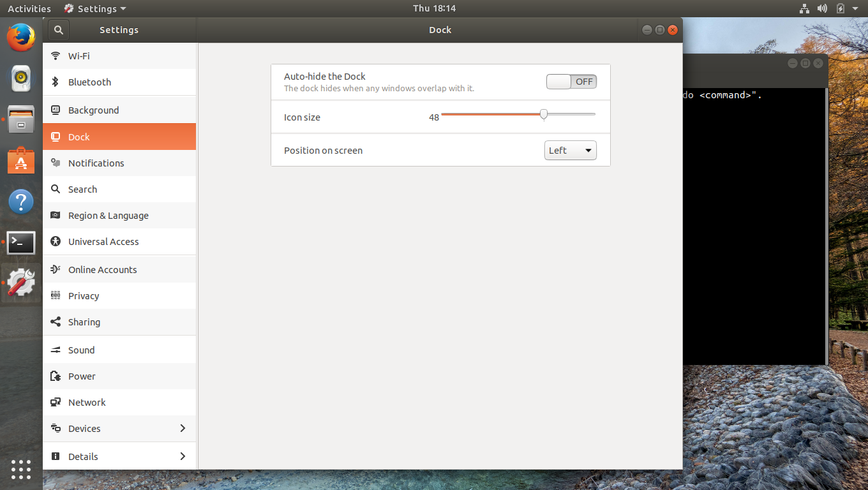Open Sound settings panel
The height and width of the screenshot is (490, 868).
(x=119, y=350)
